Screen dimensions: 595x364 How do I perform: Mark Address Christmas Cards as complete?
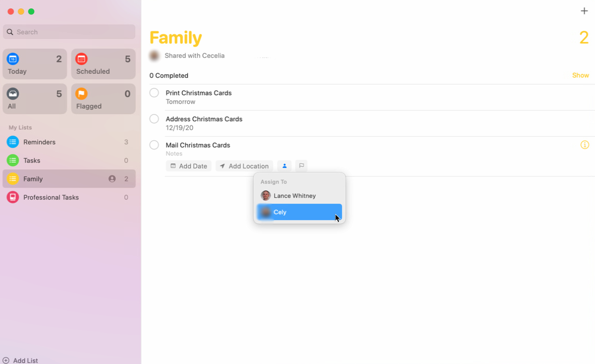tap(154, 119)
